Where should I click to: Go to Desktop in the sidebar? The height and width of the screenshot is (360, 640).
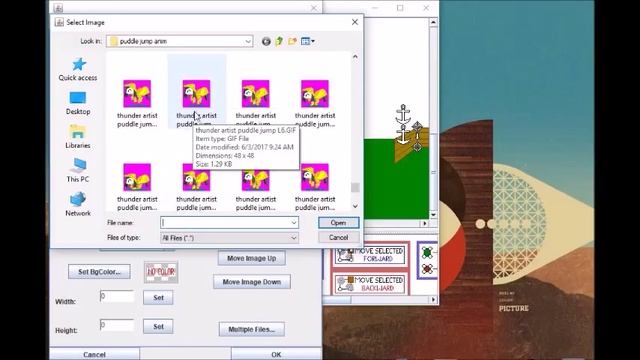(x=78, y=103)
